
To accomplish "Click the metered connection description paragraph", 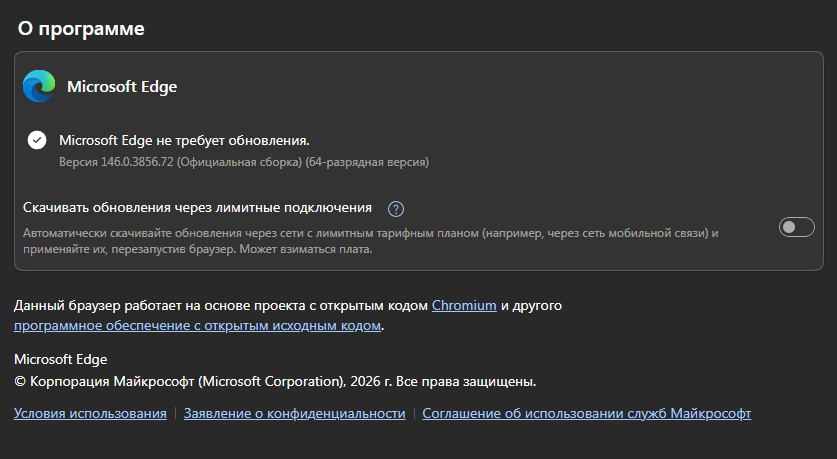I will pos(370,241).
